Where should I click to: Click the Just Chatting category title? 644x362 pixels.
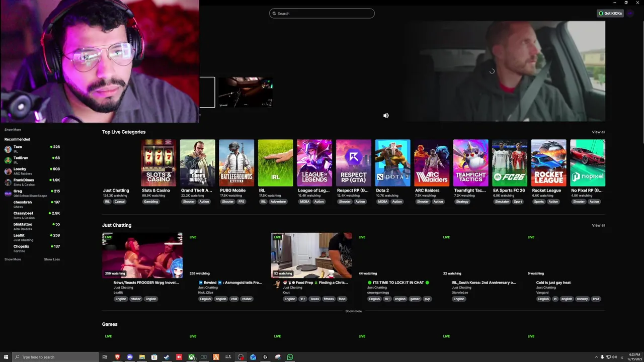[116, 191]
